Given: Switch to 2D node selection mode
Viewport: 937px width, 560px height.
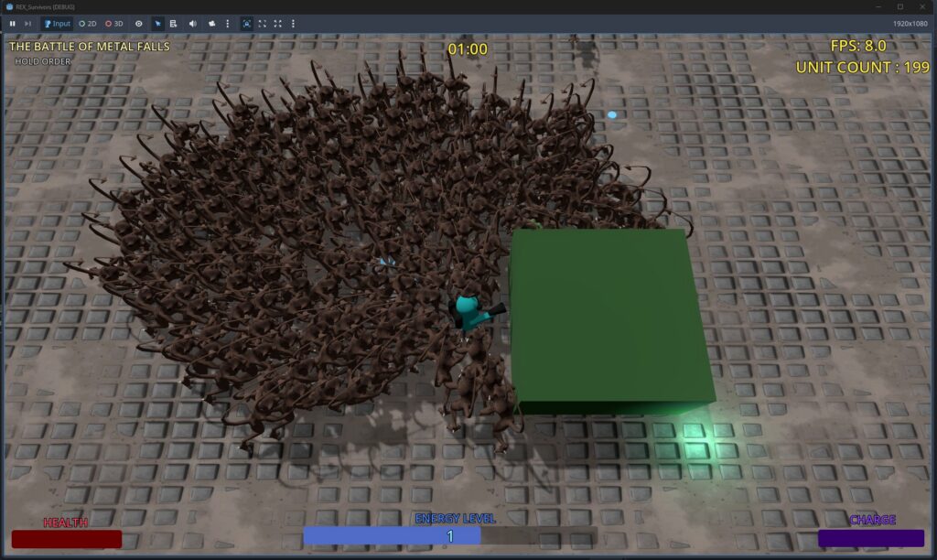Looking at the screenshot, I should pos(88,23).
